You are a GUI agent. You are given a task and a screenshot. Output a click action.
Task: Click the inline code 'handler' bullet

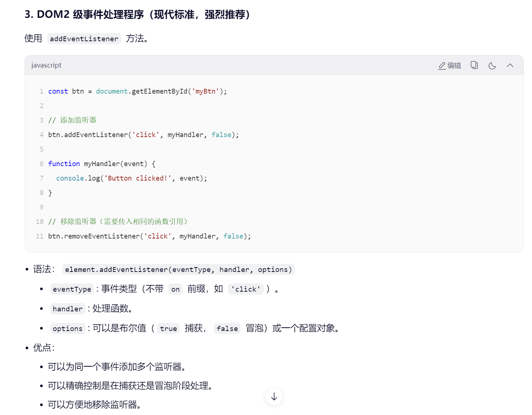68,309
